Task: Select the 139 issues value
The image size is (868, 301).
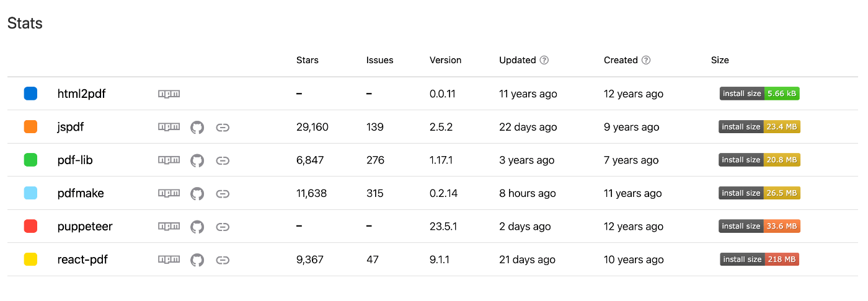Action: point(375,127)
